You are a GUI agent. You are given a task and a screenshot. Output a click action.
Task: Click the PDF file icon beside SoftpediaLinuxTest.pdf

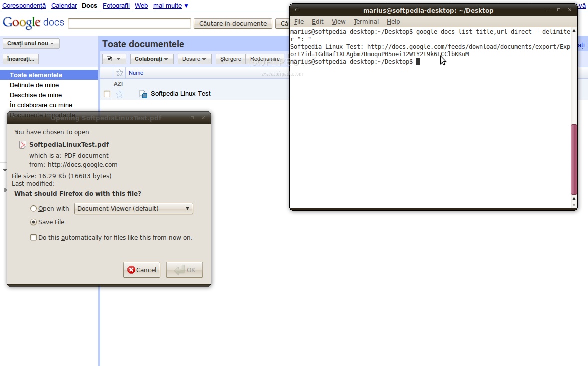(23, 145)
